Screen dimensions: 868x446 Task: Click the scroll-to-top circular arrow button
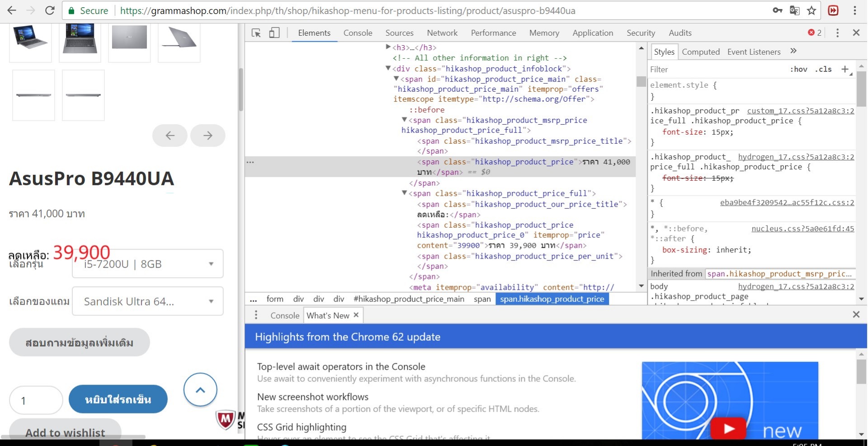200,390
